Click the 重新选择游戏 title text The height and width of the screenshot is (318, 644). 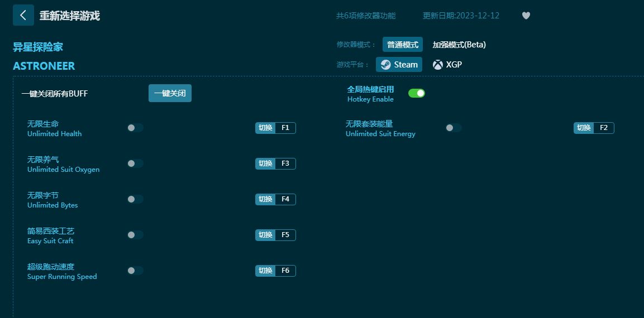(x=69, y=16)
